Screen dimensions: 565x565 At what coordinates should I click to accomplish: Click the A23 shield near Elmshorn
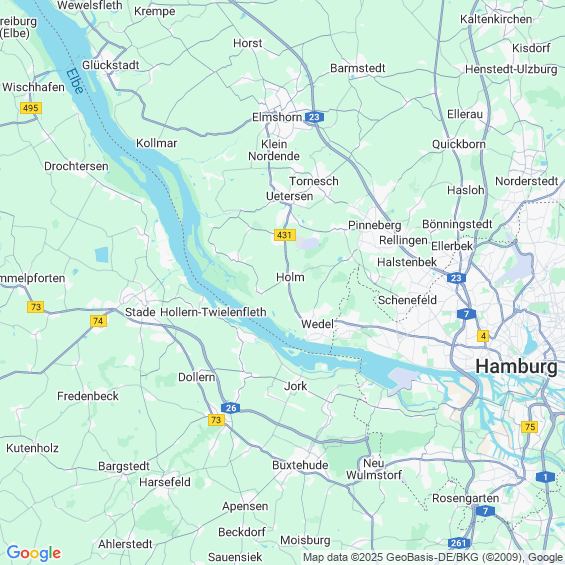pos(314,117)
